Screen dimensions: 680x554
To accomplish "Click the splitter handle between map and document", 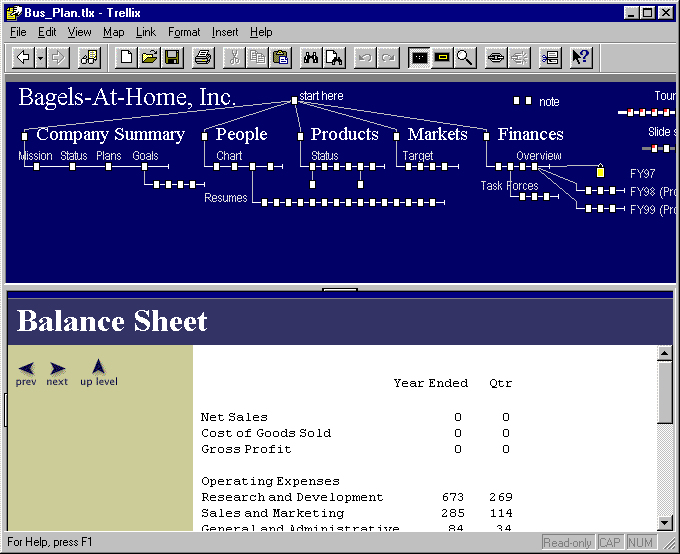I will [340, 289].
